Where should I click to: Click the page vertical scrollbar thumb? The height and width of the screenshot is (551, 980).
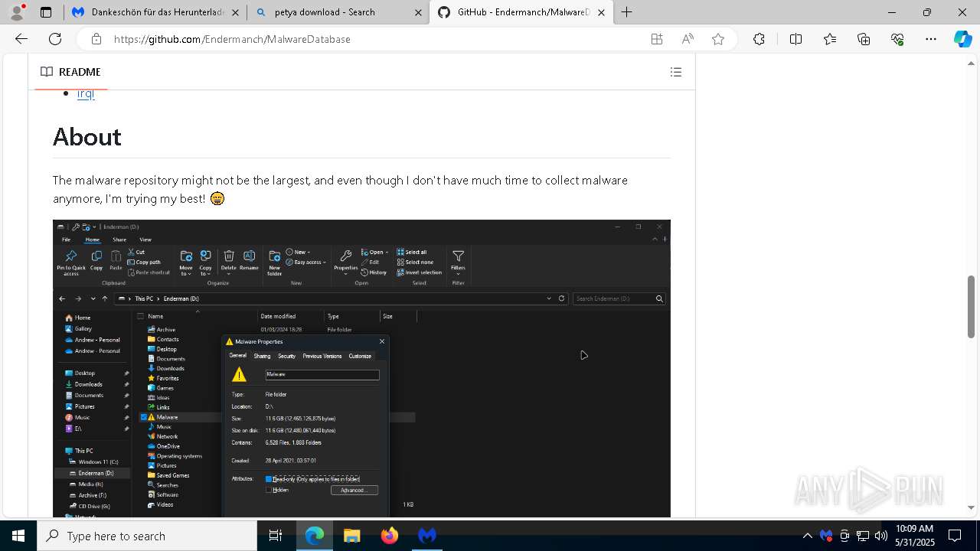(972, 307)
